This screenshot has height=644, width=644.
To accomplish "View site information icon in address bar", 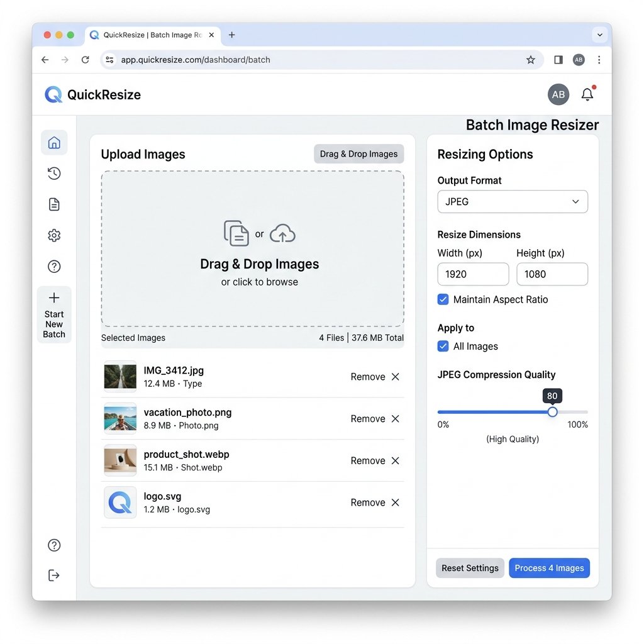I will tap(109, 60).
